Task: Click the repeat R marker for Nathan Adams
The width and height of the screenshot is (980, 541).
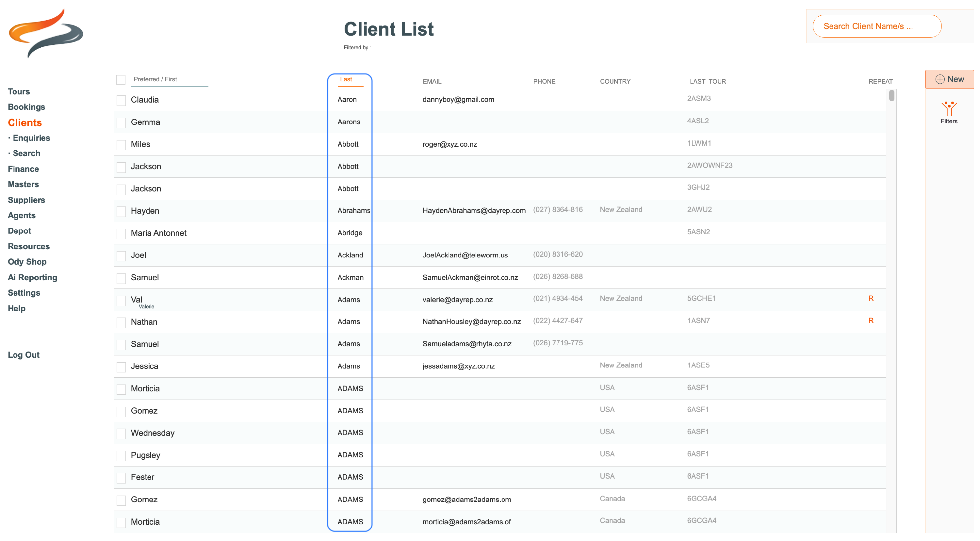Action: 871,321
